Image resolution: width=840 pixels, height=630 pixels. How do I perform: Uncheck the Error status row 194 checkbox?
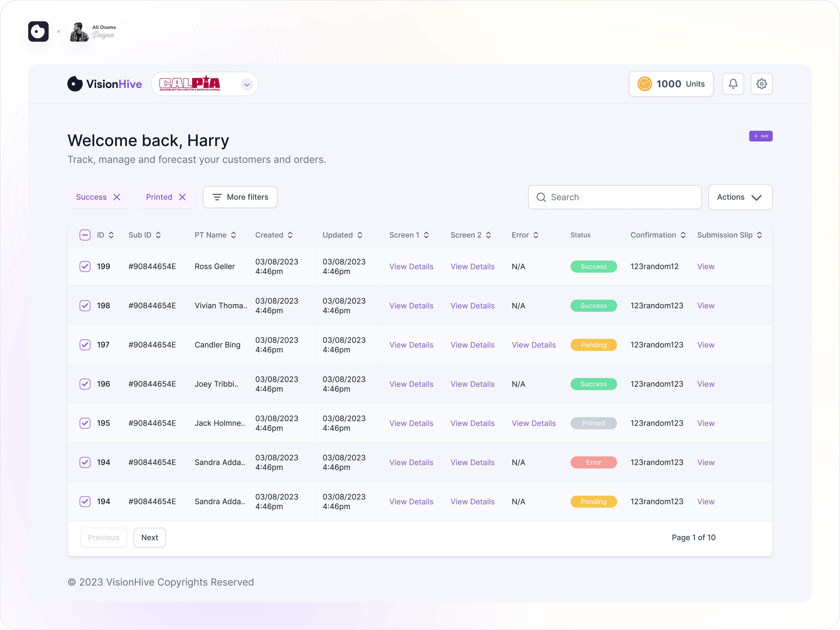click(x=85, y=462)
